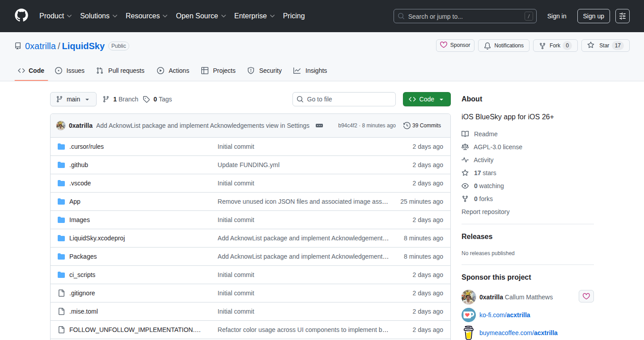Open the buymeacoffee.com/acxtrilla link
644x340 pixels.
coord(518,333)
